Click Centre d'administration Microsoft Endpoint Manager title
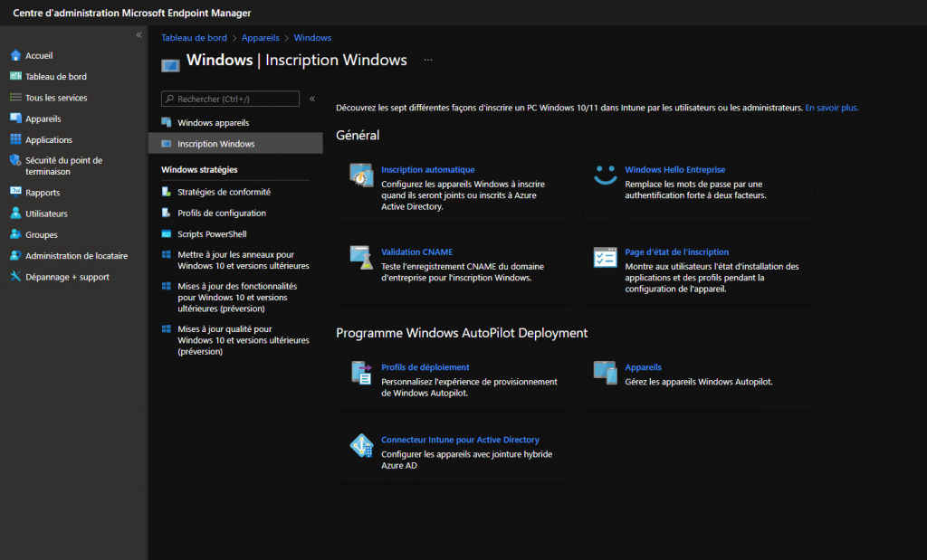The image size is (927, 560). pyautogui.click(x=132, y=13)
